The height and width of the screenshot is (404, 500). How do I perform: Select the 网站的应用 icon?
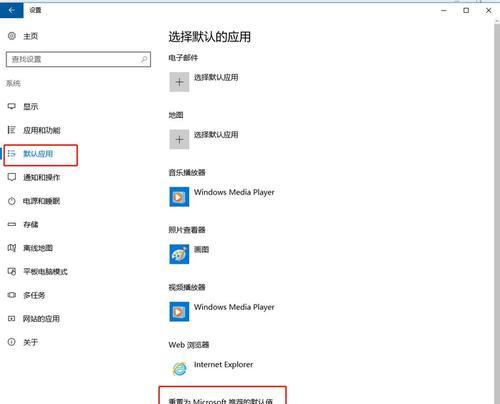point(12,319)
